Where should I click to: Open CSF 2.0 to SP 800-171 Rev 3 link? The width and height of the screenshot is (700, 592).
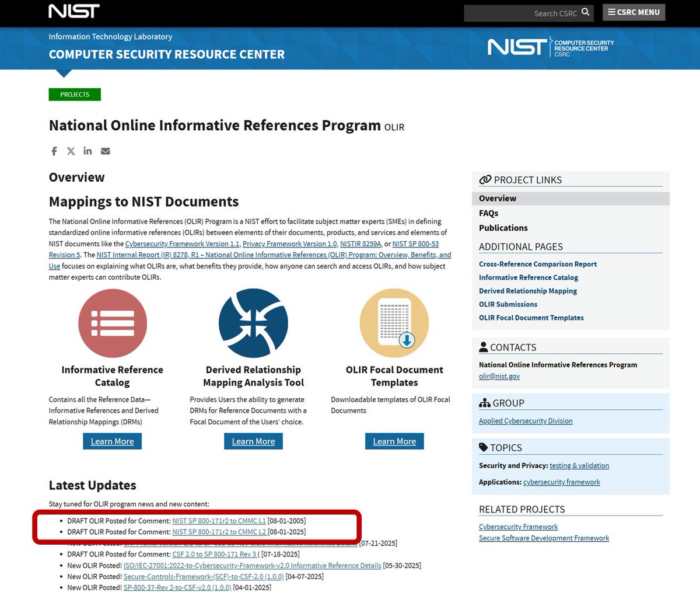click(214, 554)
